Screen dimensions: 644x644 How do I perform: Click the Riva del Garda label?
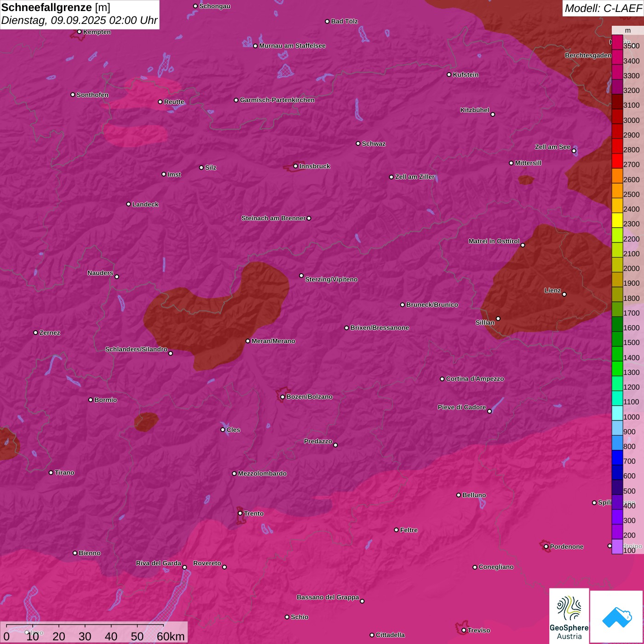(158, 563)
